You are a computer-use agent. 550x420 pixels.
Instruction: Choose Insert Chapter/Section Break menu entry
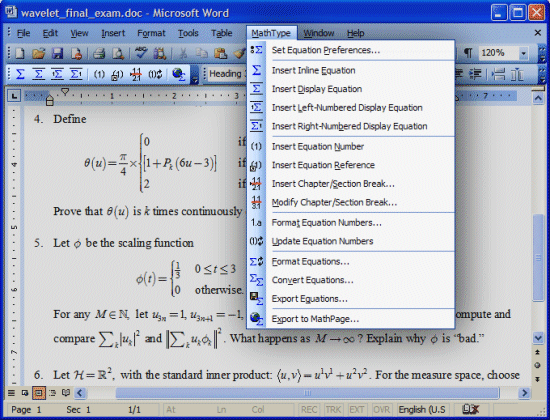pos(351,184)
